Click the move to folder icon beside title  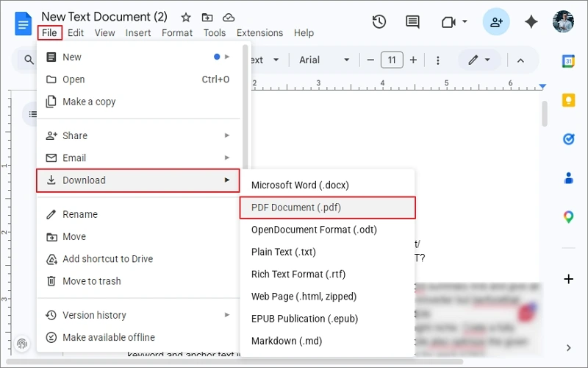point(207,17)
